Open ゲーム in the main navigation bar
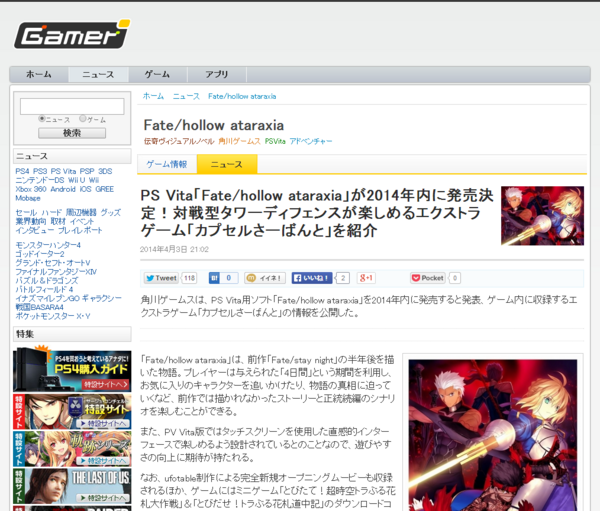 tap(157, 74)
